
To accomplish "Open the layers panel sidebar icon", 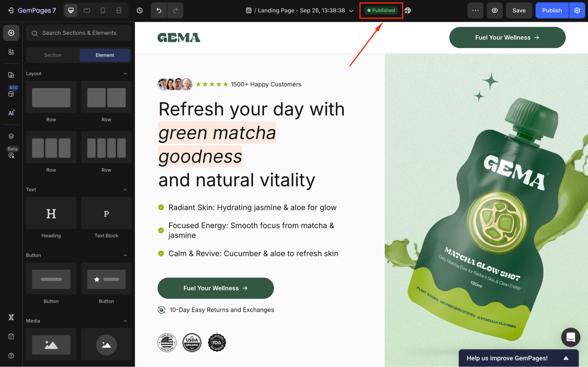I will (x=11, y=136).
